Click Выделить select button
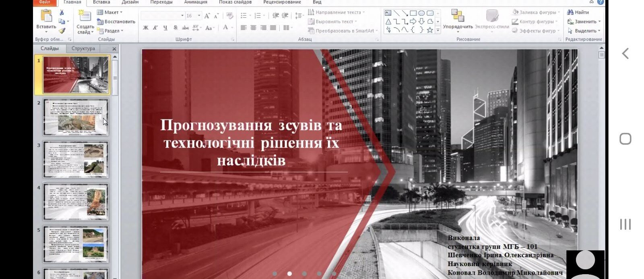Image resolution: width=644 pixels, height=279 pixels. coord(584,31)
